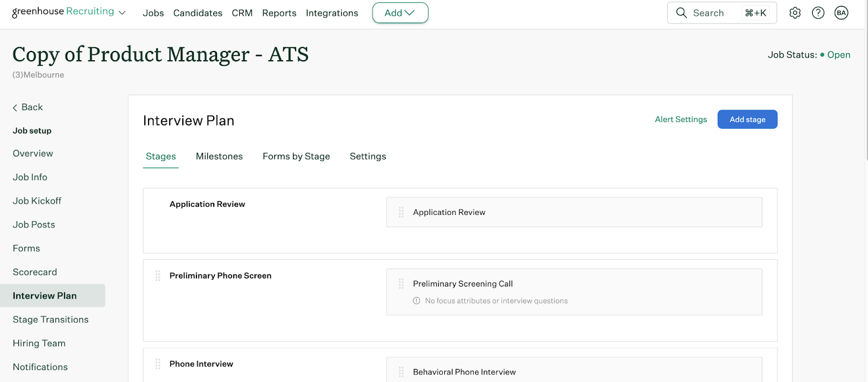Open Reports in top navigation
868x382 pixels.
(279, 13)
